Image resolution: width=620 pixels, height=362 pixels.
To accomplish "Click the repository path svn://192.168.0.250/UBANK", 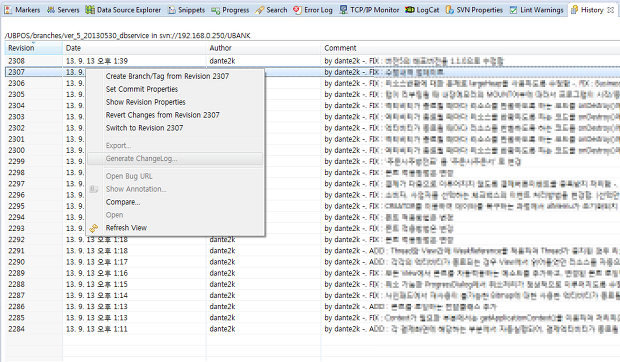I will click(x=205, y=36).
